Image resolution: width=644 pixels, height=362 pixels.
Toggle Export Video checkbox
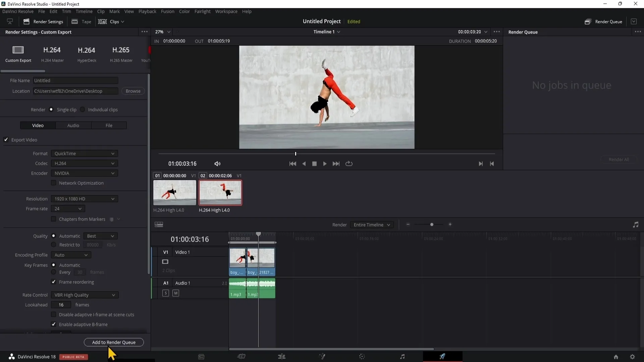click(6, 140)
